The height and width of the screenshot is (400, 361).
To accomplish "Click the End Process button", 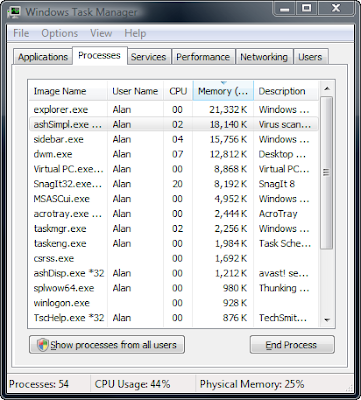I will click(x=292, y=345).
